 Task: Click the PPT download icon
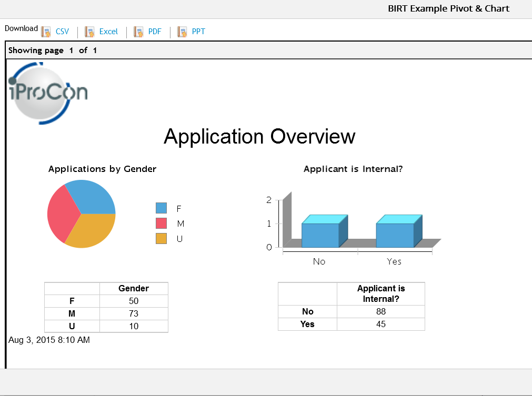(x=182, y=32)
